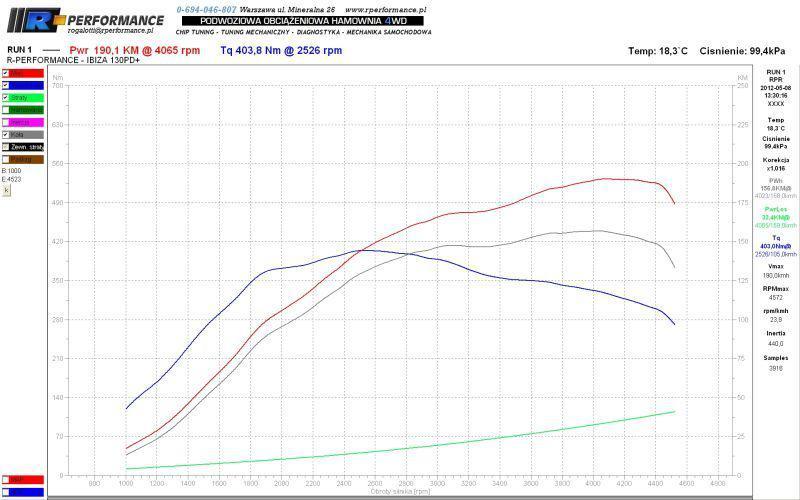Screen dimensions: 800x500
Task: Click the 'CHIP TUNING - TUNING MECHANICZNY' tagline
Action: click(234, 32)
